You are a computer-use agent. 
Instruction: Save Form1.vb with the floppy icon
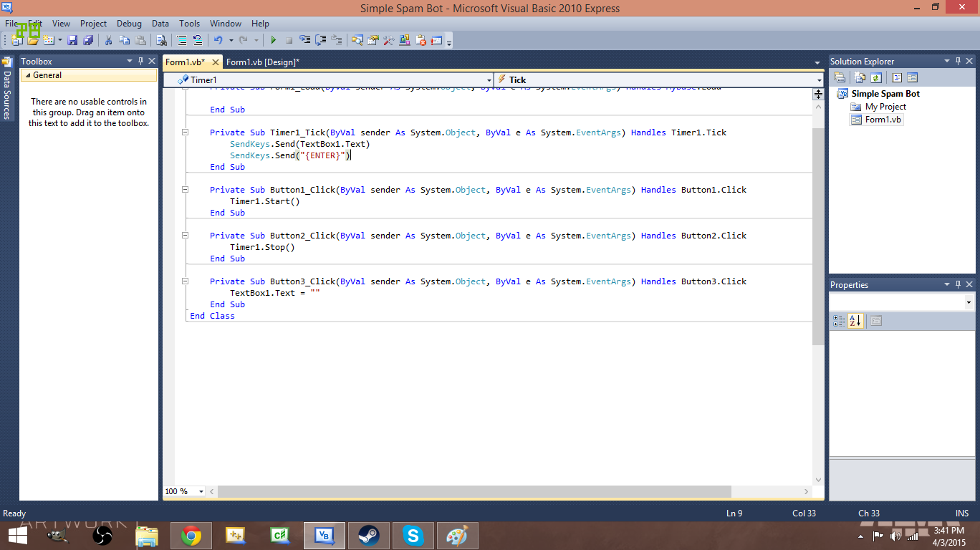[x=72, y=40]
